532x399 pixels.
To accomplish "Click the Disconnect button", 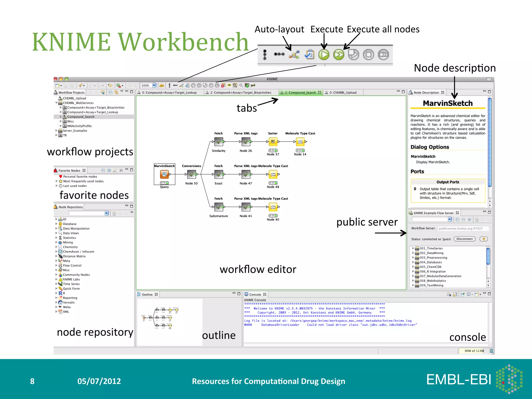I will [464, 239].
